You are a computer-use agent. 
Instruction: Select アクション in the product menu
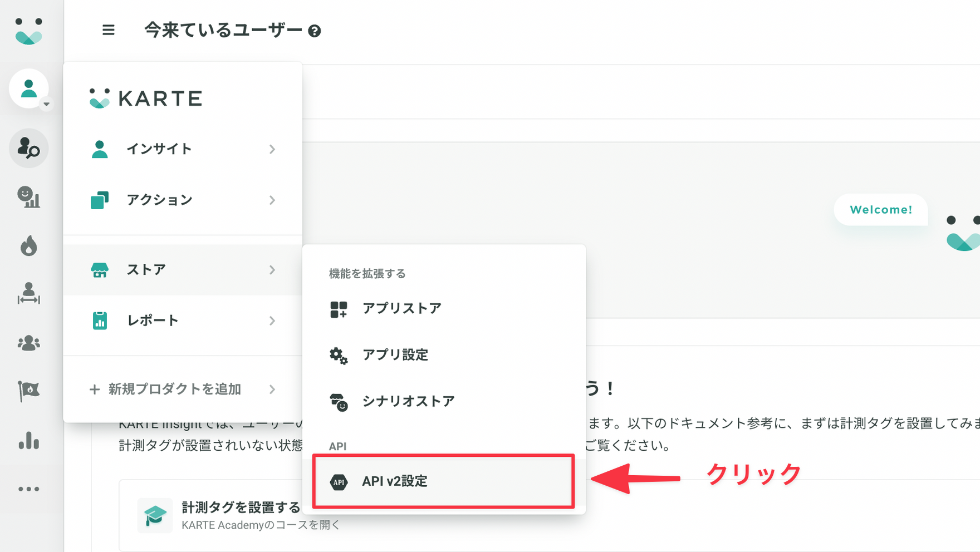pyautogui.click(x=183, y=200)
